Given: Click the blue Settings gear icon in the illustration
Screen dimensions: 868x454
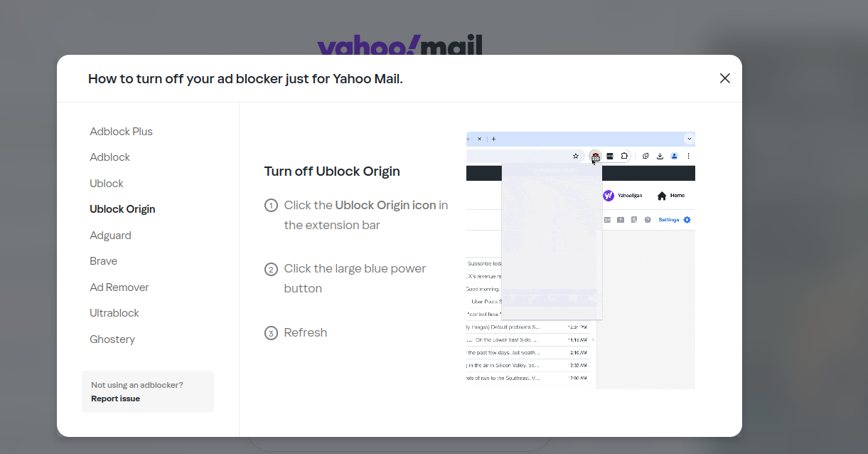Looking at the screenshot, I should click(x=687, y=220).
